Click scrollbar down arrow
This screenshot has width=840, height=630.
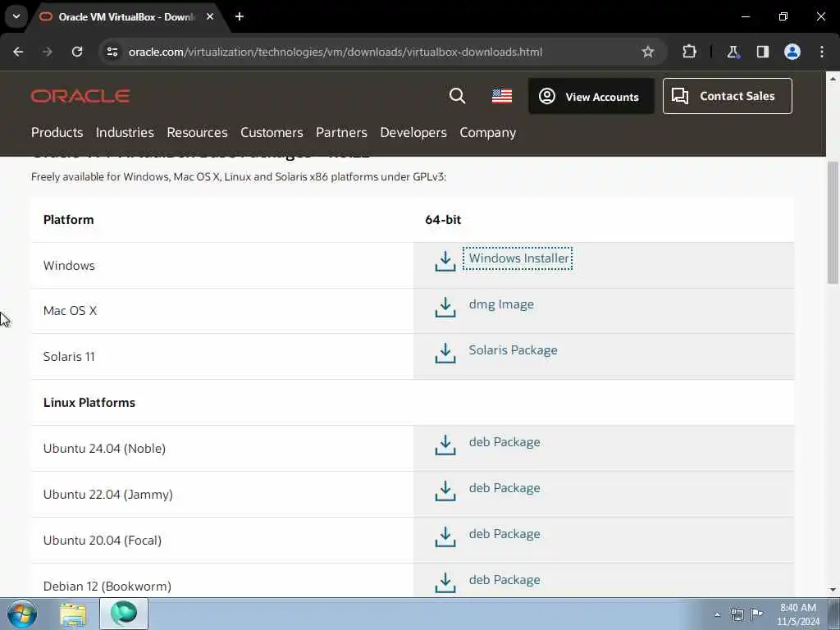[833, 590]
